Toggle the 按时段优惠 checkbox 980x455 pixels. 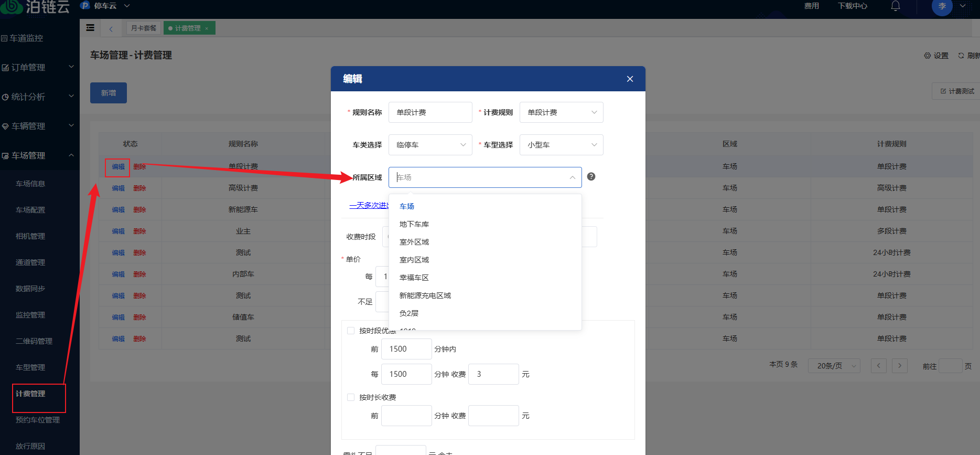(351, 331)
